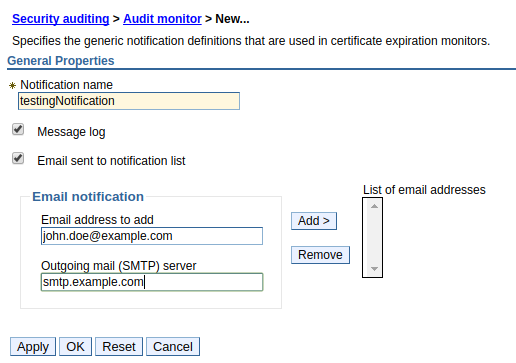516x363 pixels.
Task: Click the Remove button
Action: click(320, 255)
